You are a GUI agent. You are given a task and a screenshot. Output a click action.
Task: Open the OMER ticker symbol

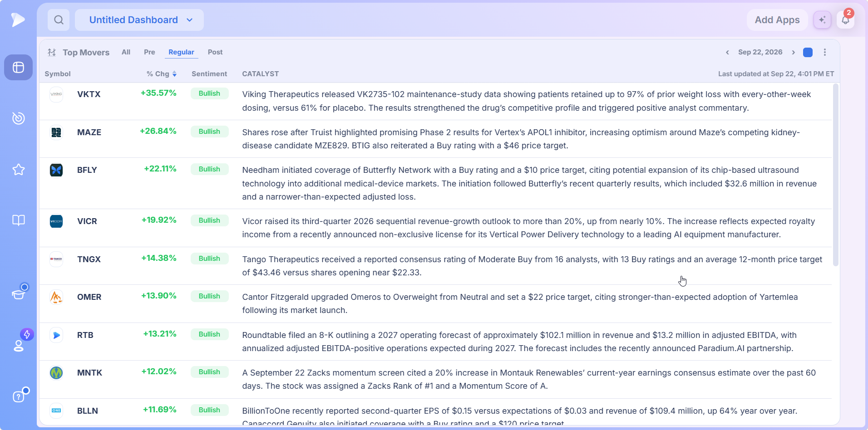click(x=89, y=297)
